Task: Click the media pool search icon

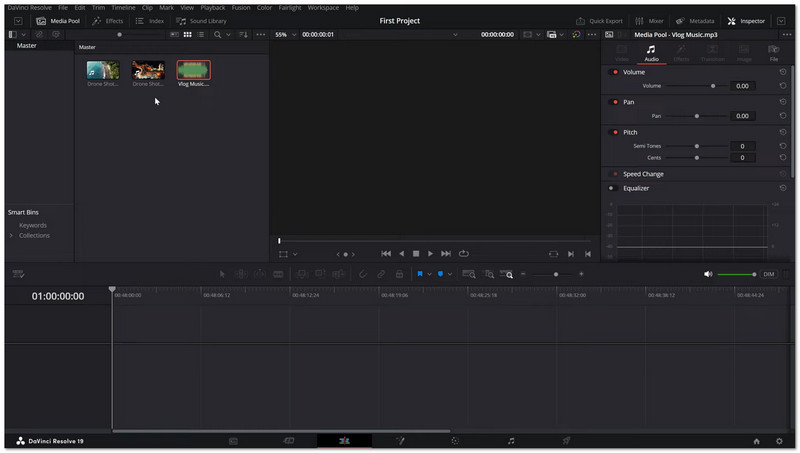Action: coord(217,35)
